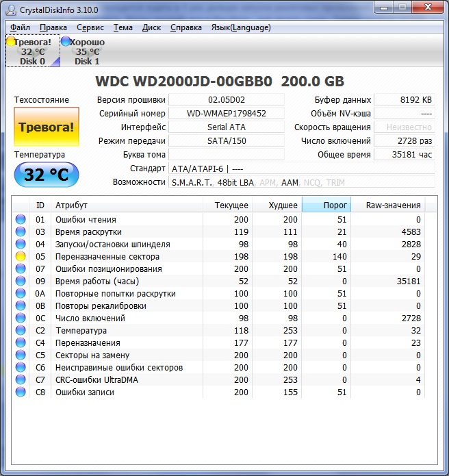Click status icon for C2 Температура row
The width and height of the screenshot is (449, 476).
(x=21, y=330)
